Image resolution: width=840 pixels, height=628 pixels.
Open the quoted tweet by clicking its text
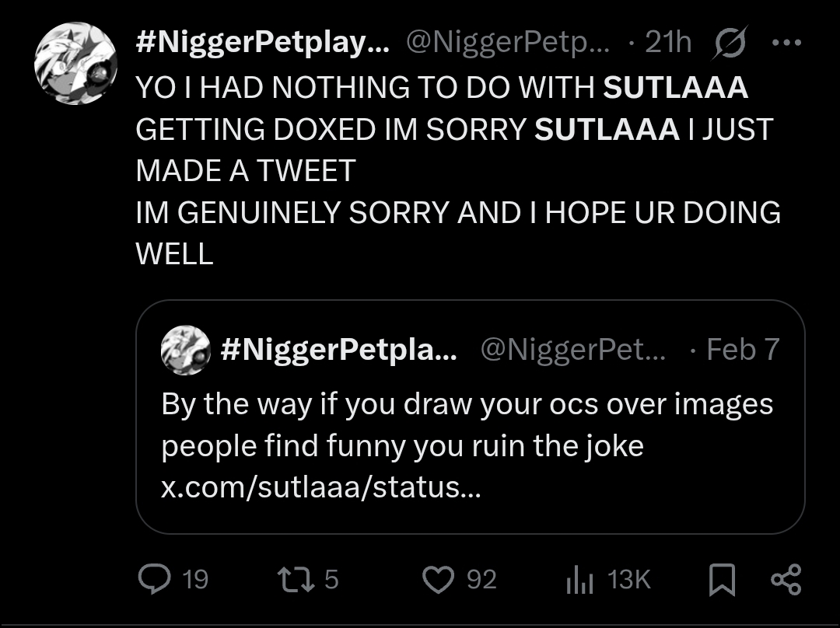pos(467,424)
